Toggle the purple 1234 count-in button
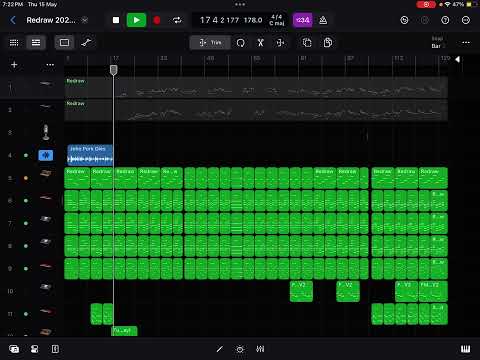The height and width of the screenshot is (360, 480). coord(302,20)
